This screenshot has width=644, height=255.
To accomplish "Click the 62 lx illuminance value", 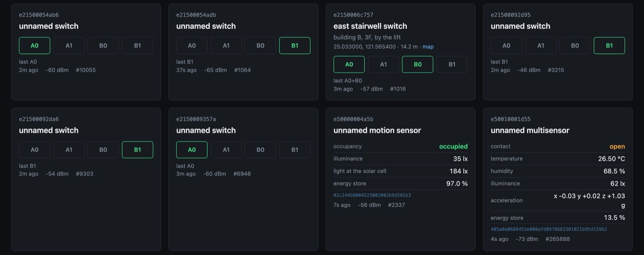I will point(617,184).
